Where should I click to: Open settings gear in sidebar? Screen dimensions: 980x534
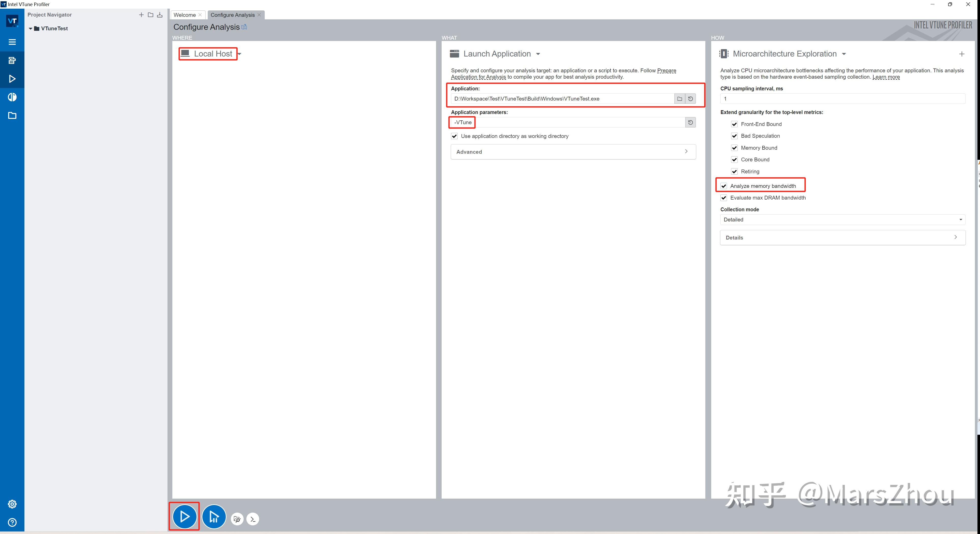(x=12, y=504)
